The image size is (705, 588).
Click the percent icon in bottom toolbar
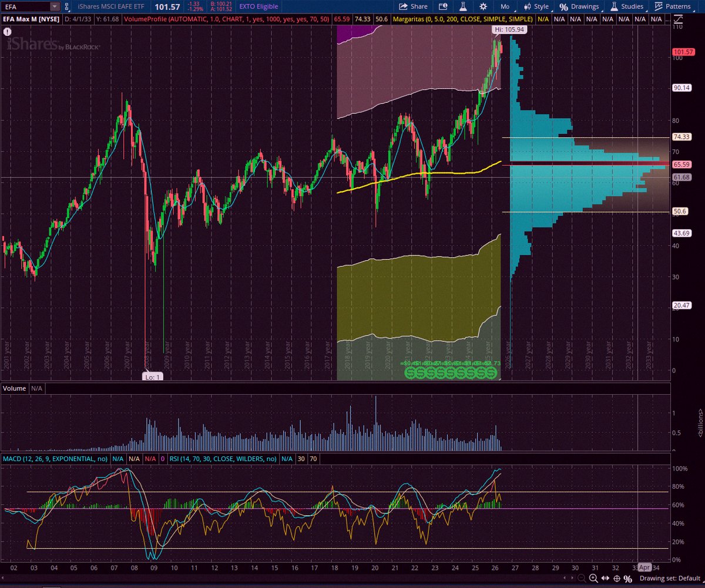click(x=627, y=579)
